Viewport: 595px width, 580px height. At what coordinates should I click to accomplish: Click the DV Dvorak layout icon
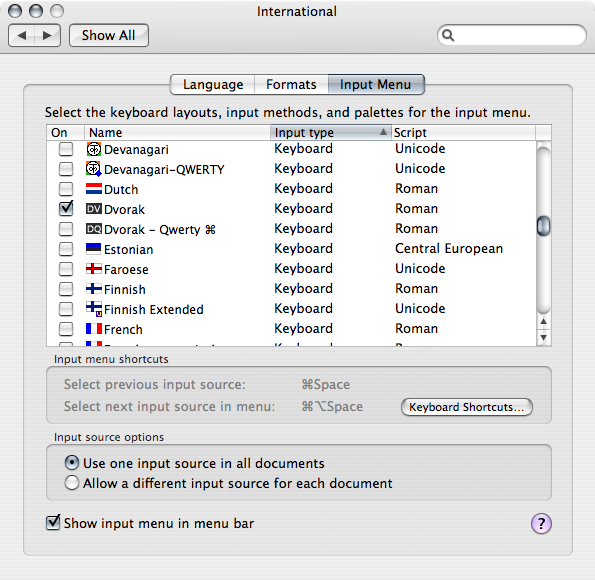[94, 209]
